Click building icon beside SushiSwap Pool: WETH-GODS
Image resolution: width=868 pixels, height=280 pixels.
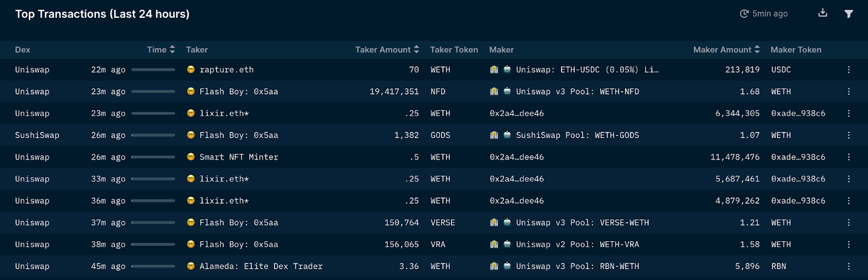494,135
